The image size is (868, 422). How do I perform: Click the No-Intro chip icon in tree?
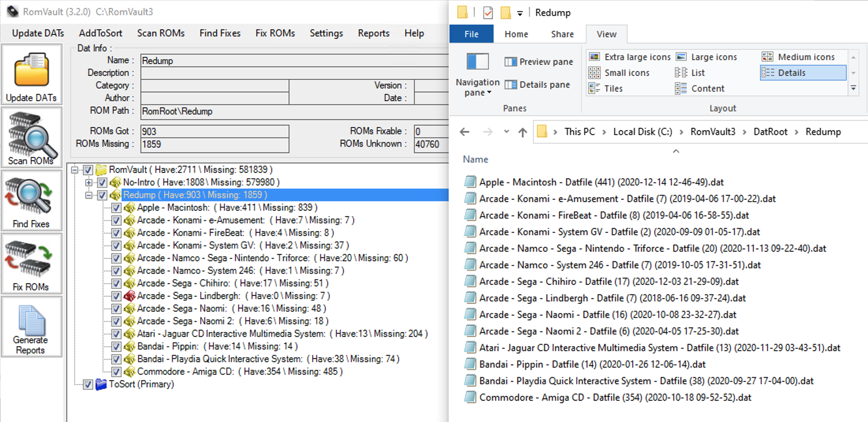[115, 182]
